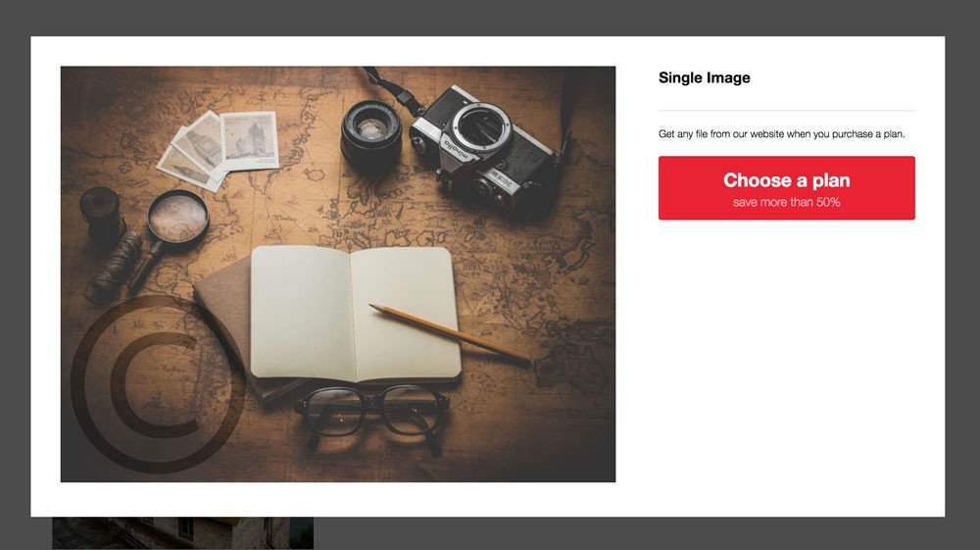
Task: Click the detached camera lens in photo
Action: pos(370,136)
